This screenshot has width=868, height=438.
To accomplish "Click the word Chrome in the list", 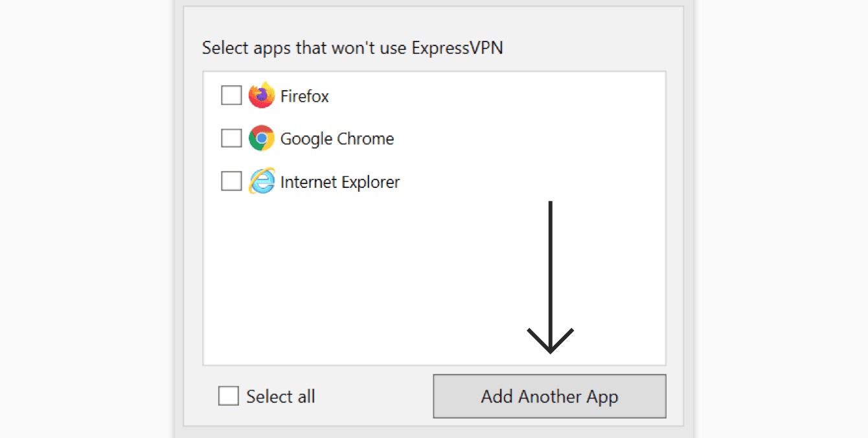I will (x=367, y=139).
